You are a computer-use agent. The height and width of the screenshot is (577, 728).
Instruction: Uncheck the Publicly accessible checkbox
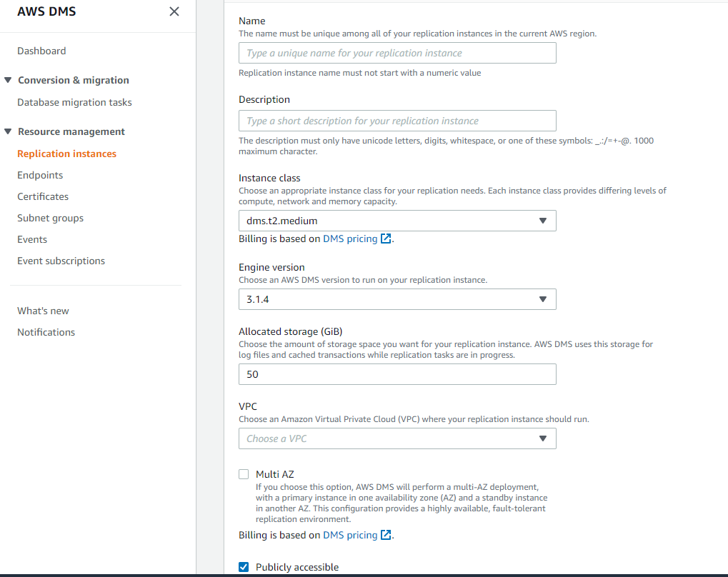point(244,567)
